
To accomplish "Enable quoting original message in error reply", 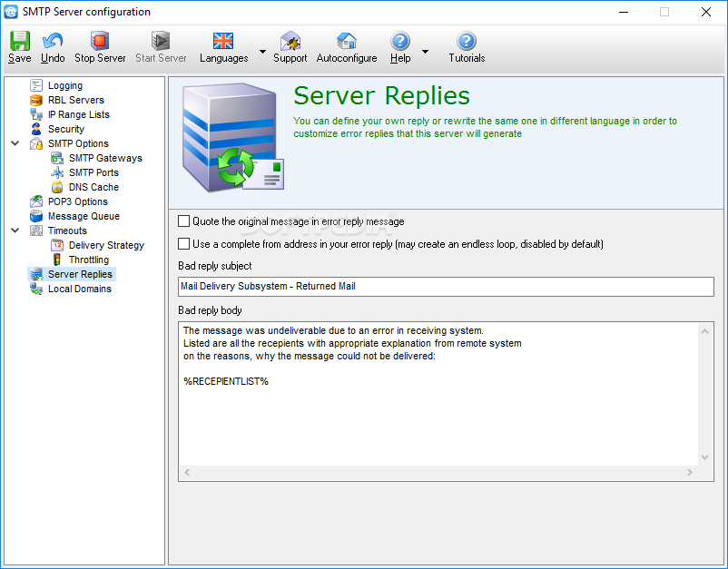I will click(184, 221).
